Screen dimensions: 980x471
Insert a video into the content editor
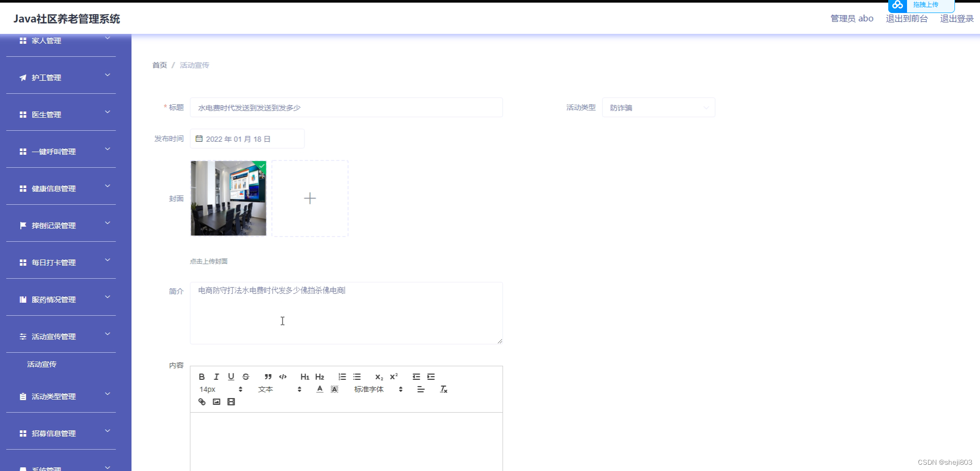point(231,402)
